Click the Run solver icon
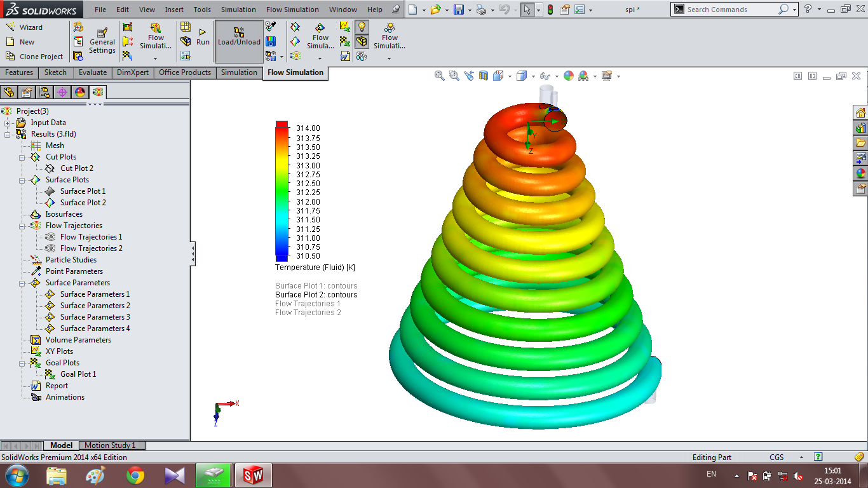 pos(203,37)
